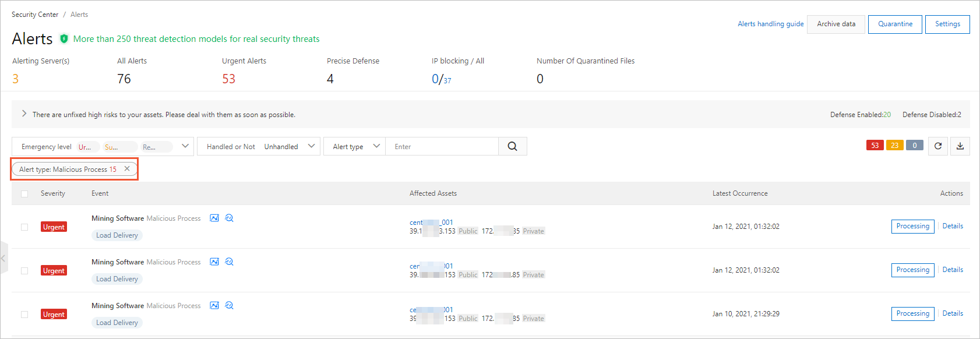Click the orange 23 count badge
This screenshot has width=980, height=339.
point(895,146)
